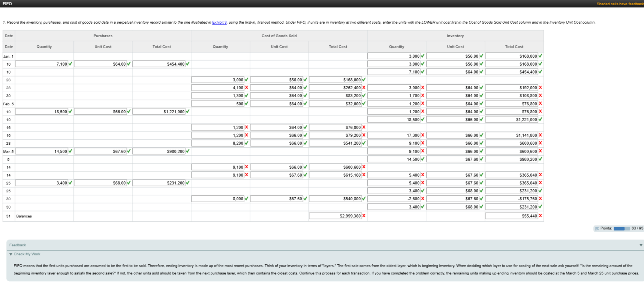Select the inventory quantity field 1,700
The width and height of the screenshot is (644, 282).
[x=394, y=96]
